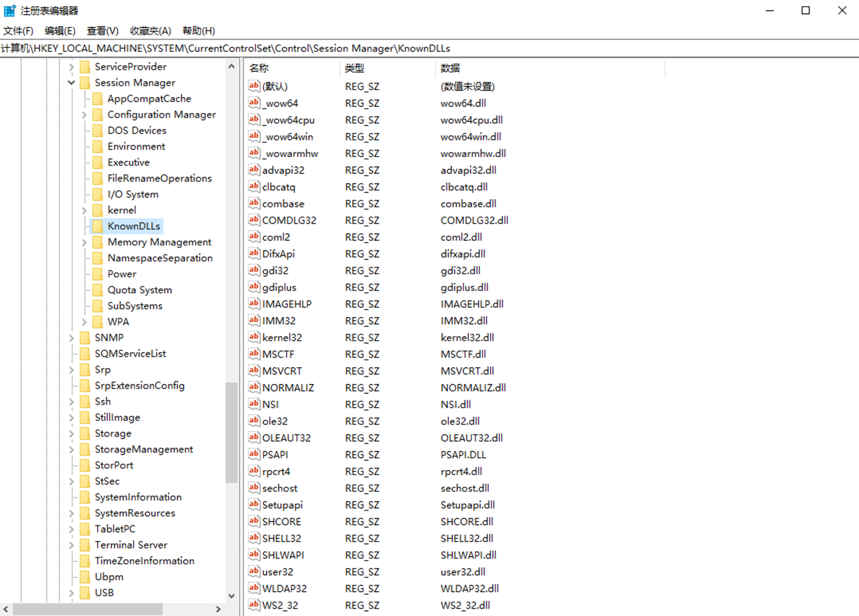The height and width of the screenshot is (616, 859).
Task: Click the folder icon of SubSystems key
Action: pyautogui.click(x=97, y=306)
